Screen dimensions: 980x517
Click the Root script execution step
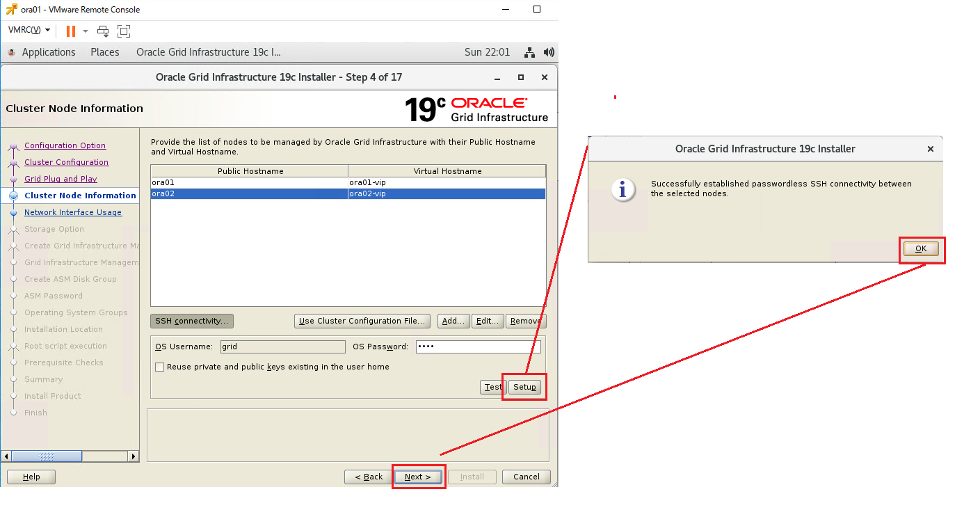click(65, 346)
